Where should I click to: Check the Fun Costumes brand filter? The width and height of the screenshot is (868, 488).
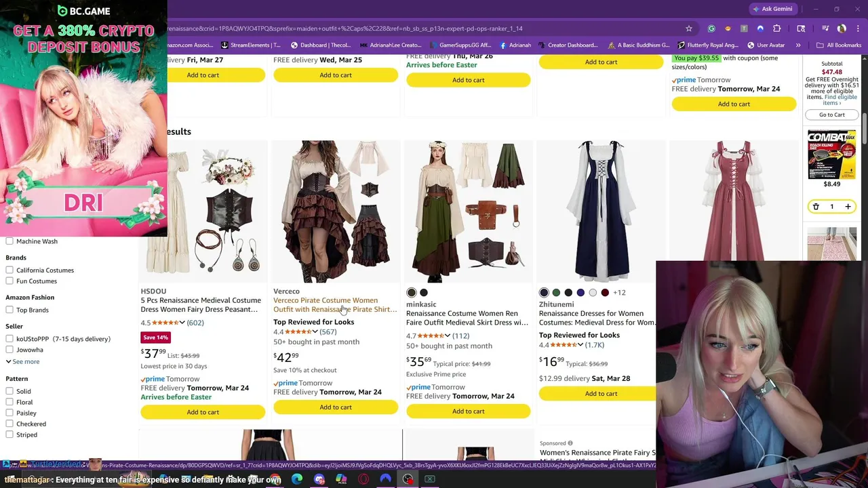click(x=9, y=281)
